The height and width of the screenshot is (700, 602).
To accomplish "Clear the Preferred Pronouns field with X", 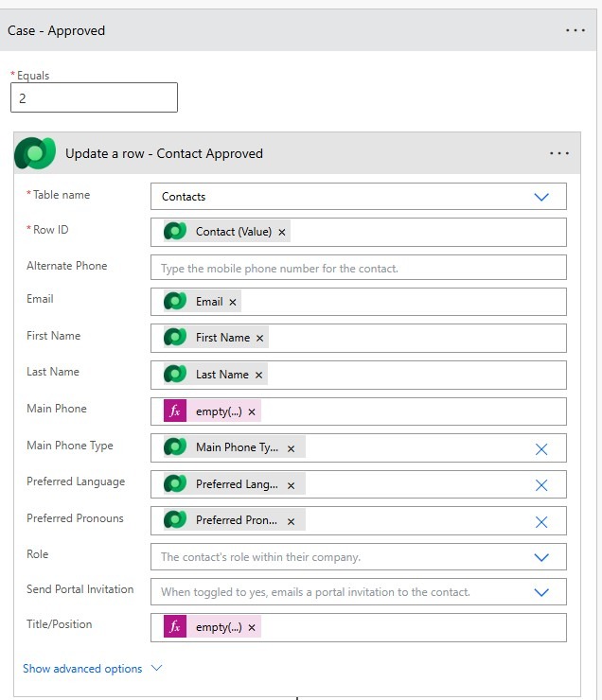I will click(541, 521).
